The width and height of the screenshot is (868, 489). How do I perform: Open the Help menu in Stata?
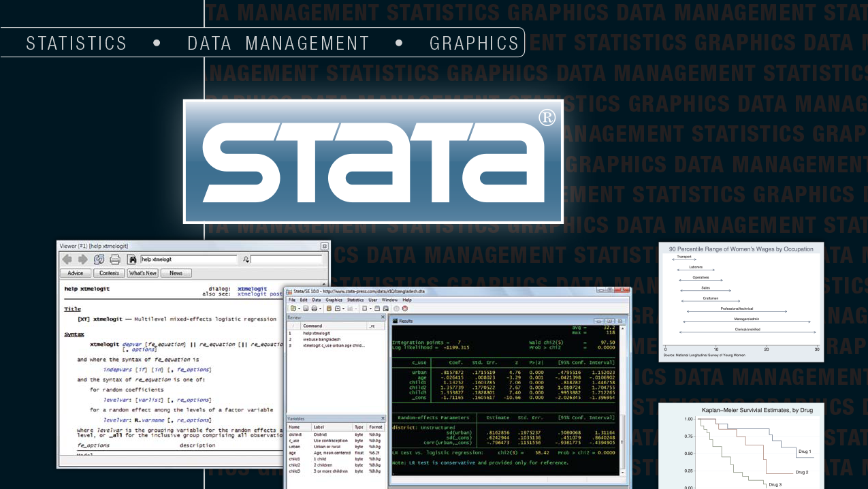coord(407,300)
